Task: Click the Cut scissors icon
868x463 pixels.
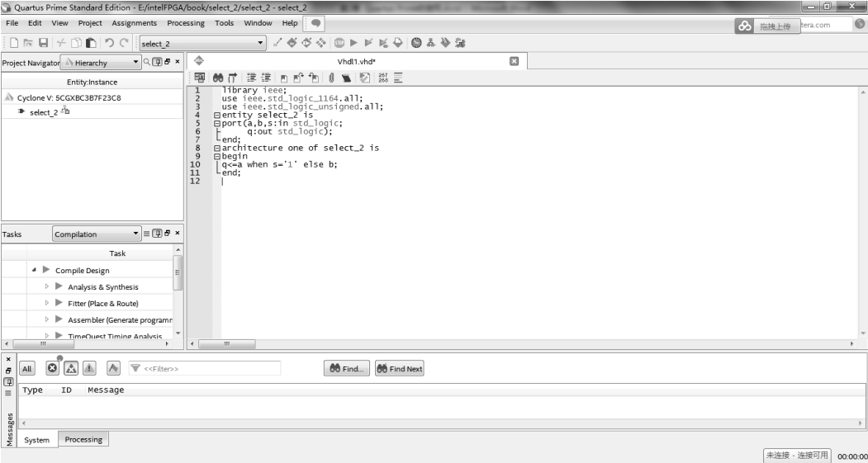Action: [61, 43]
